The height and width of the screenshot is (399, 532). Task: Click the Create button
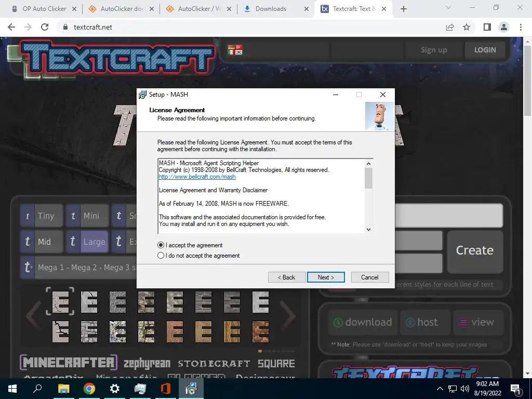point(475,251)
